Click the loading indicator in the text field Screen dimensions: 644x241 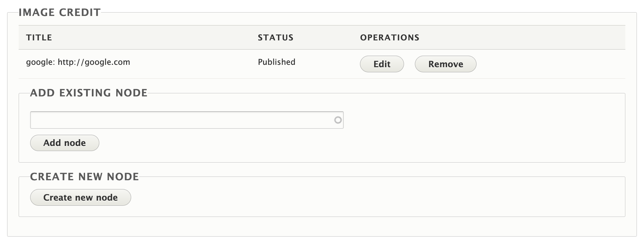coord(338,120)
